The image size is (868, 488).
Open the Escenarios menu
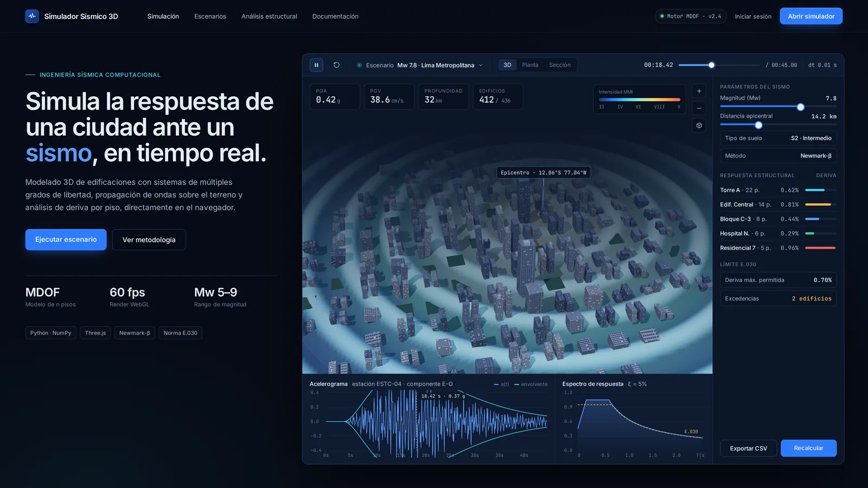tap(210, 16)
